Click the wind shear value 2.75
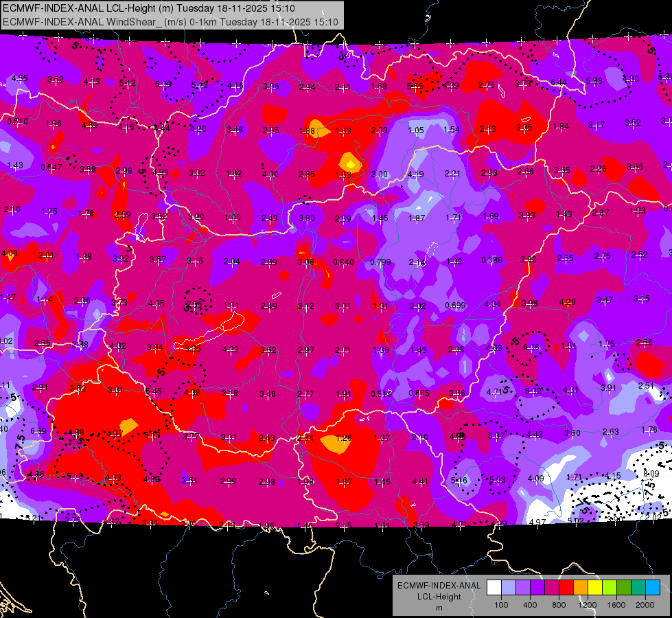The width and height of the screenshot is (672, 618). (x=602, y=256)
